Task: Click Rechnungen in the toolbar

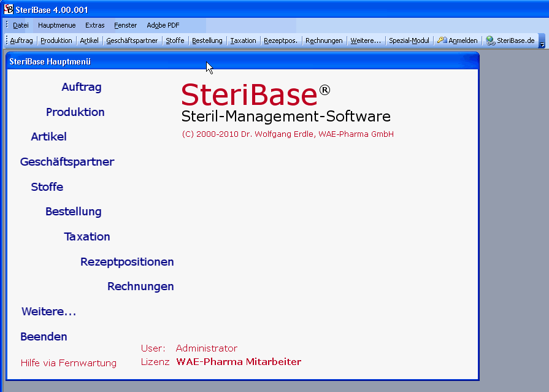Action: 324,40
